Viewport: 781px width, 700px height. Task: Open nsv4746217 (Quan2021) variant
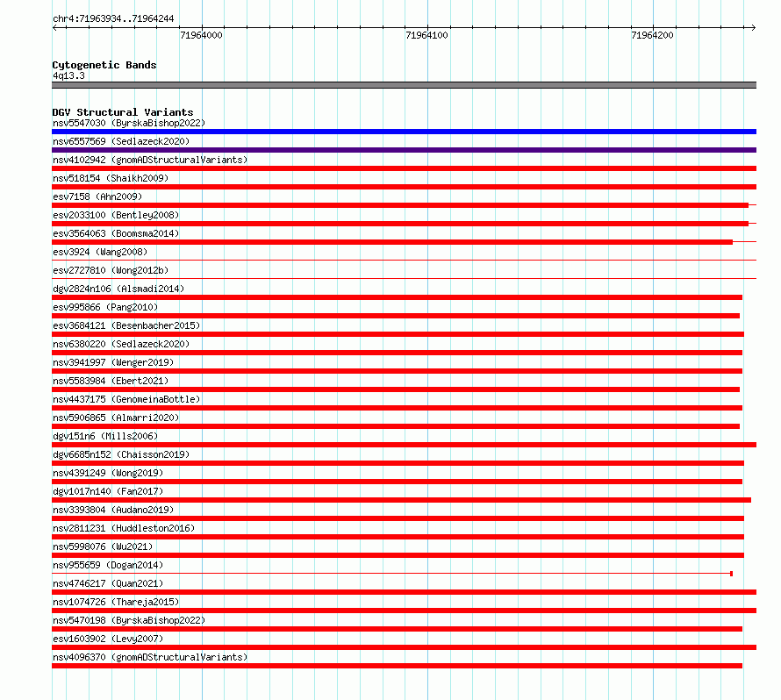click(x=108, y=583)
